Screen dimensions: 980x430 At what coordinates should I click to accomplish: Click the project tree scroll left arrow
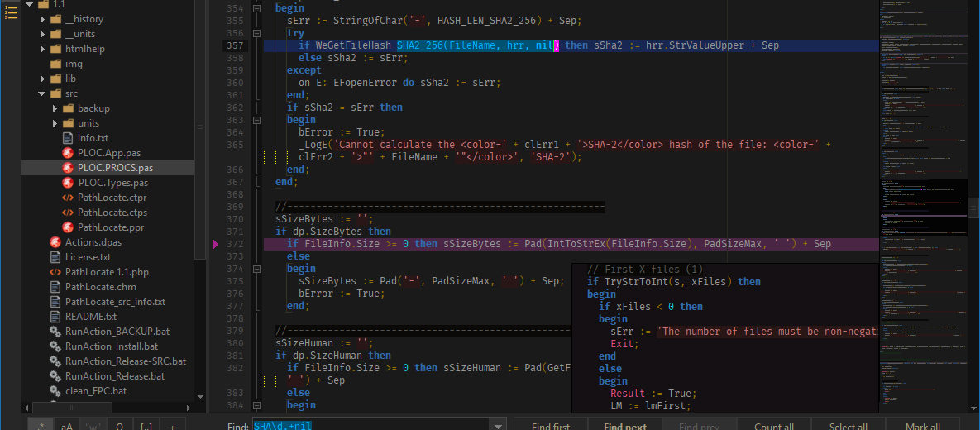pyautogui.click(x=26, y=408)
